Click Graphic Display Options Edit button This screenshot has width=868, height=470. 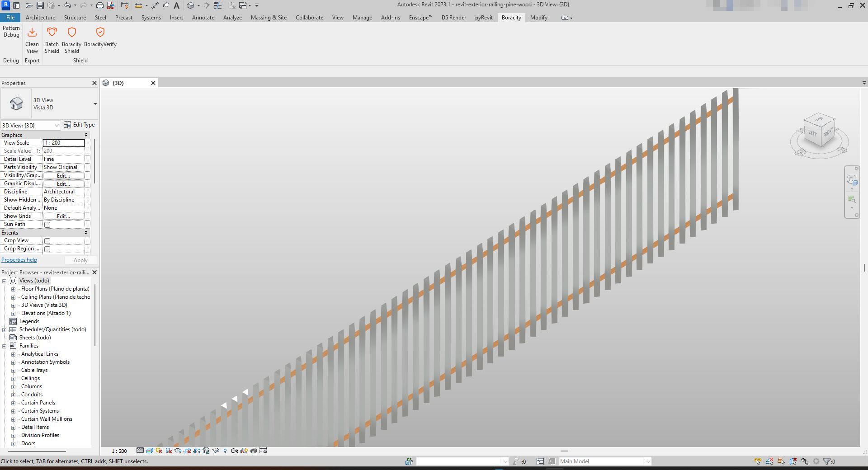(63, 184)
